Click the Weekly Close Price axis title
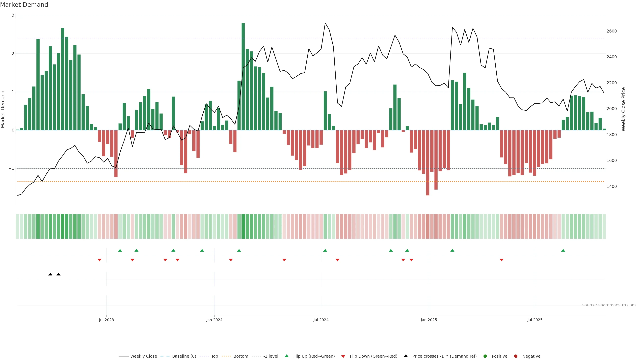This screenshot has width=644, height=362. 624,109
